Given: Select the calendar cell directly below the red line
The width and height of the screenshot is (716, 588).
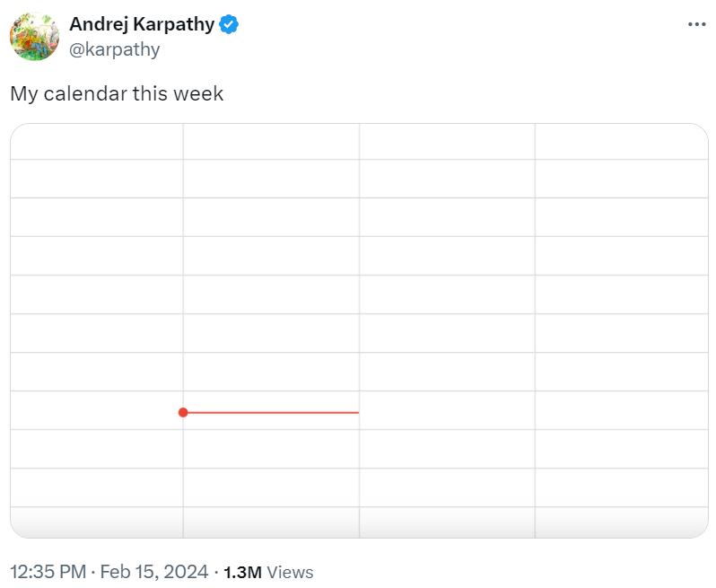Looking at the screenshot, I should click(x=271, y=449).
